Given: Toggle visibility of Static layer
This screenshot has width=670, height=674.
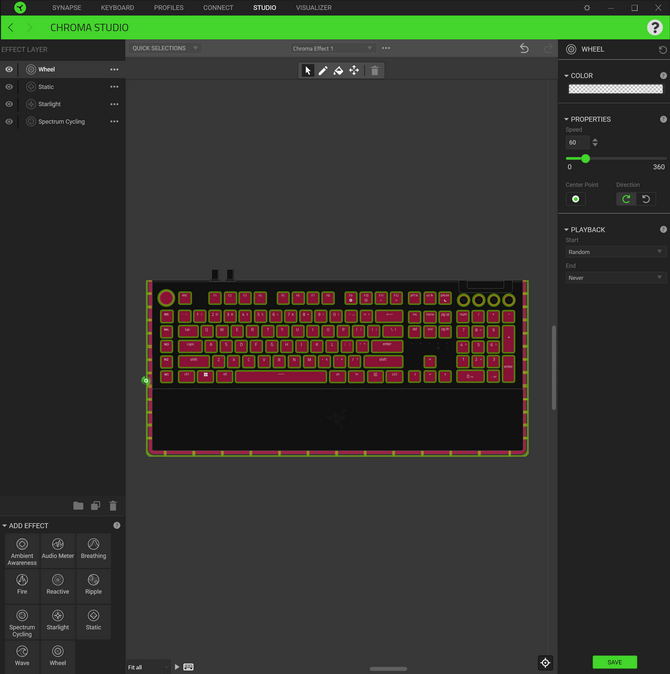Looking at the screenshot, I should pos(9,87).
